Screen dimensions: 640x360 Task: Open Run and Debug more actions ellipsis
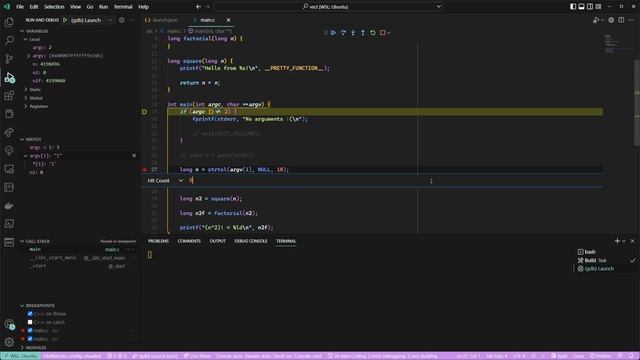pos(131,20)
